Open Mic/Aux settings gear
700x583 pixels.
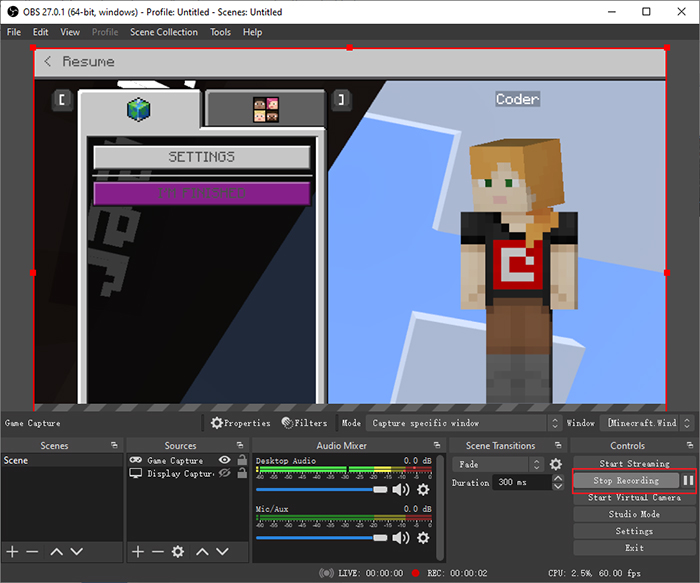[423, 538]
